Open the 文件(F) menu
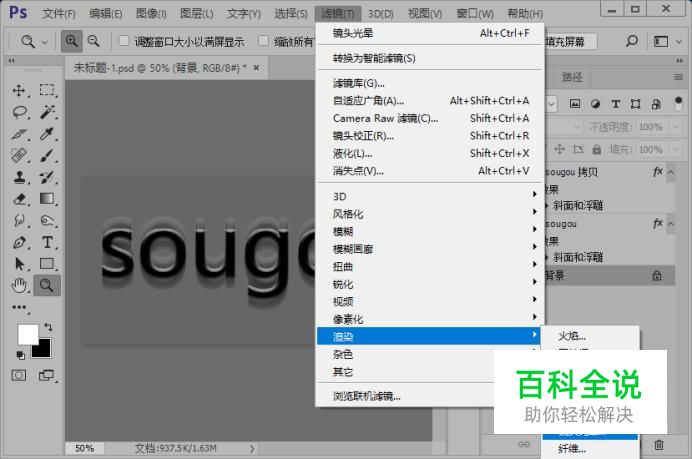The height and width of the screenshot is (459, 692). click(59, 14)
